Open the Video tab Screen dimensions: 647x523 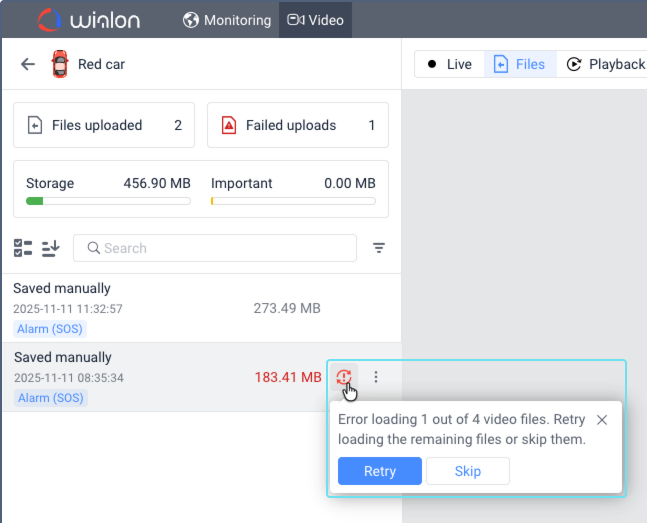tap(315, 20)
